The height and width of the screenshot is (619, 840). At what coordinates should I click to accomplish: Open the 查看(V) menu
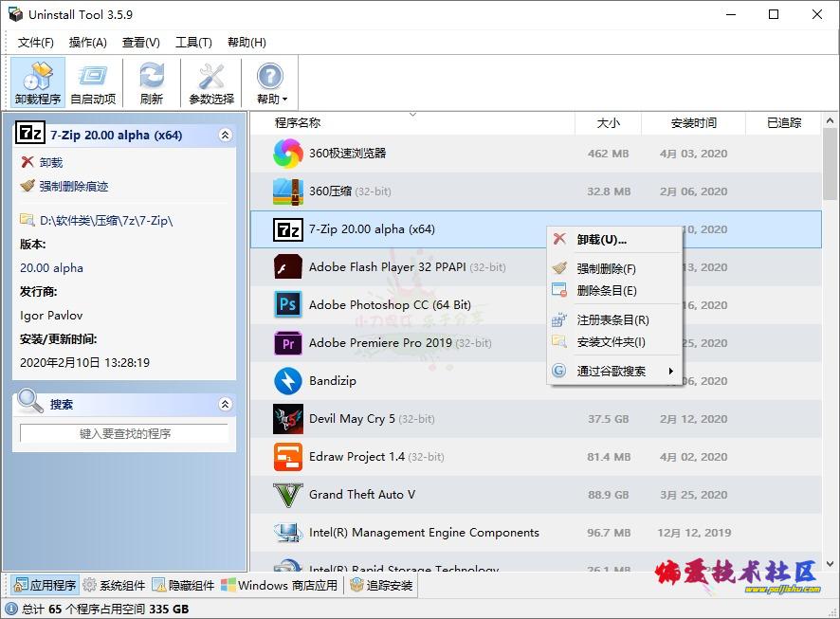[141, 43]
